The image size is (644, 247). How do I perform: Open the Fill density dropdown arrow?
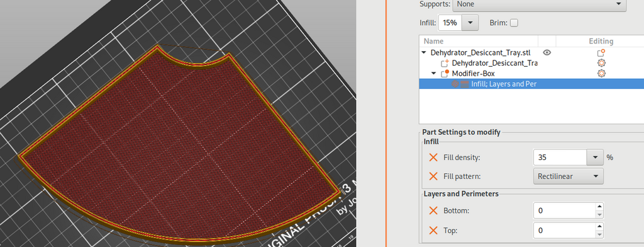[595, 158]
